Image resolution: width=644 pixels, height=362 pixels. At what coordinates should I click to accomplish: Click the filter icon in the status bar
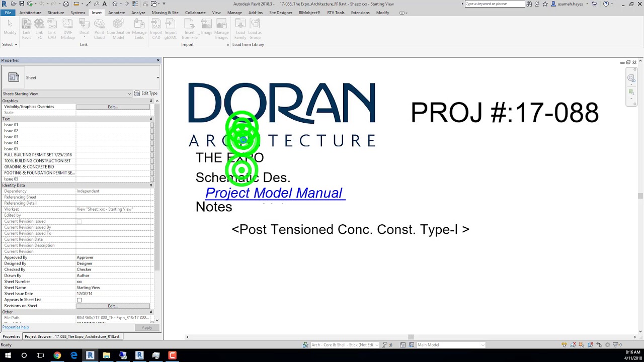coord(615,345)
